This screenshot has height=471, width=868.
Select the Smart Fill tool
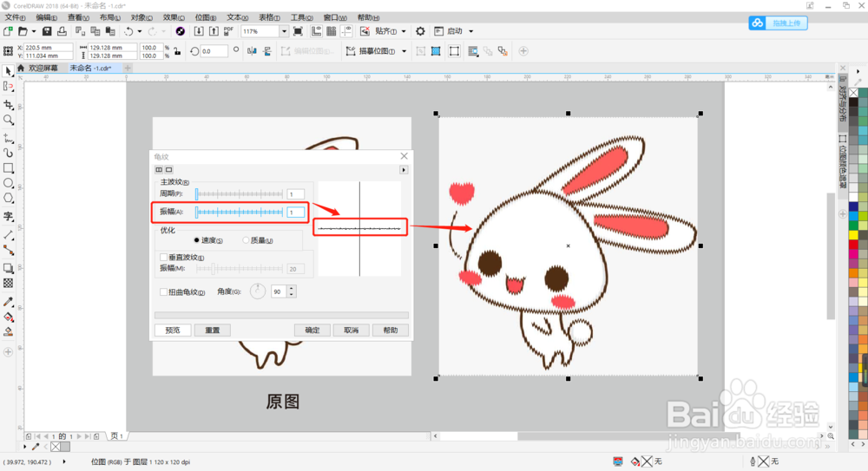9,332
